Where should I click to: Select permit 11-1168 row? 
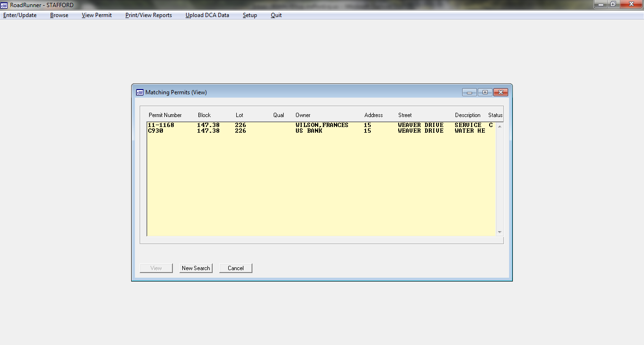pyautogui.click(x=322, y=125)
